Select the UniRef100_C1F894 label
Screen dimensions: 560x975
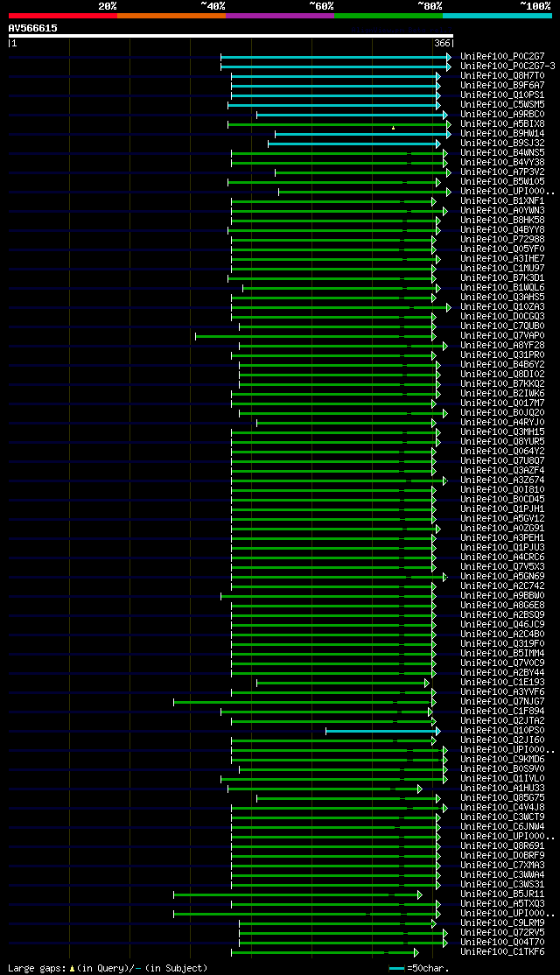(503, 711)
